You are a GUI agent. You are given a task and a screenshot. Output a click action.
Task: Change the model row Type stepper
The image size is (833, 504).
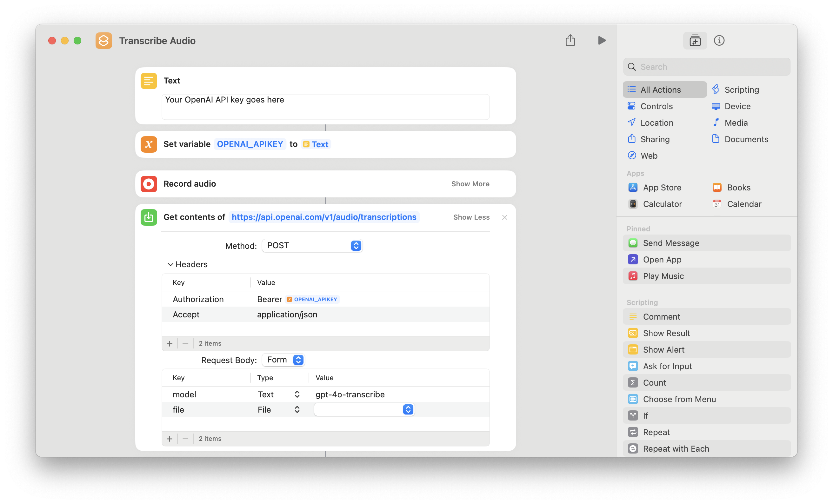[297, 395]
